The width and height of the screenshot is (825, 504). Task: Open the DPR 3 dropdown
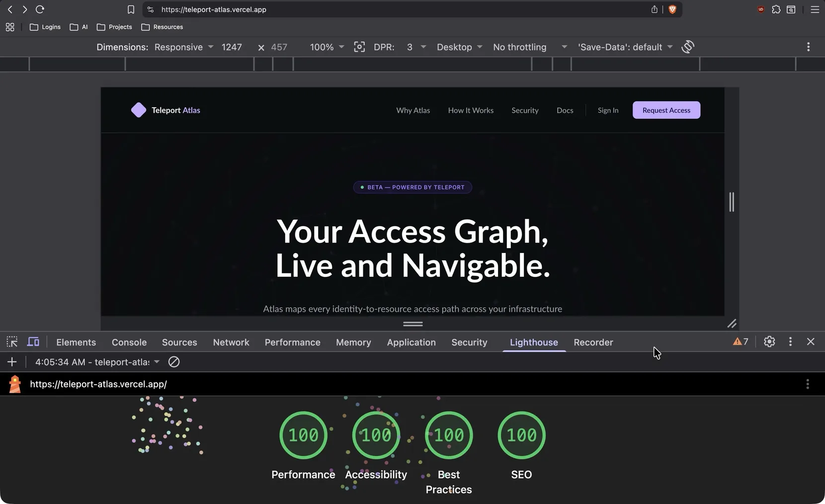click(416, 47)
